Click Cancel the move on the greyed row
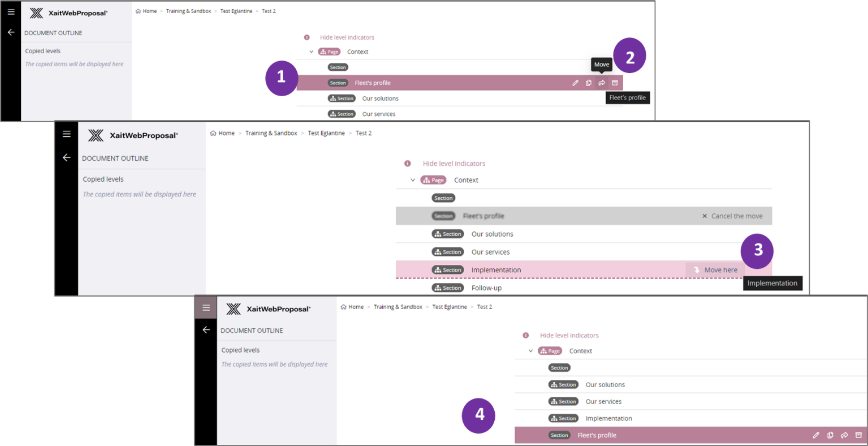The height and width of the screenshot is (446, 868). [732, 216]
